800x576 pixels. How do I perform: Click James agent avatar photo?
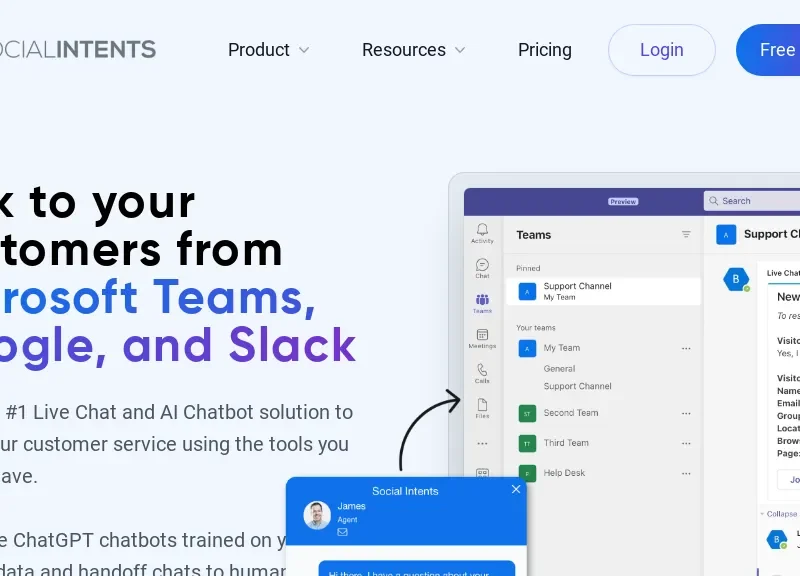pyautogui.click(x=317, y=515)
